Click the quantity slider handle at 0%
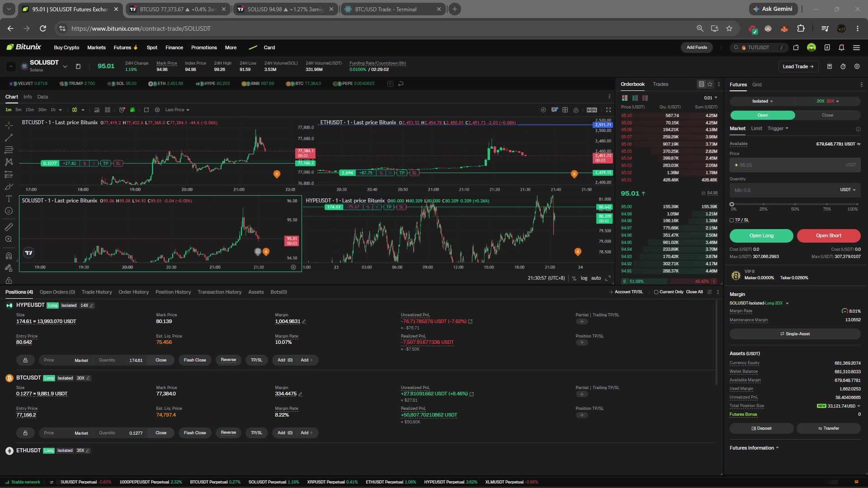This screenshot has width=868, height=488. tap(732, 205)
